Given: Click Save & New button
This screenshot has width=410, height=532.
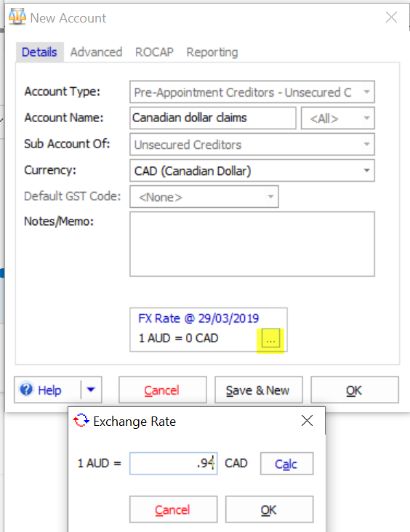Looking at the screenshot, I should (x=259, y=390).
